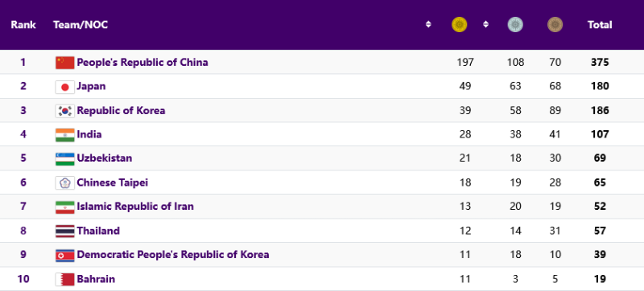Screen dimensions: 644x291
Task: Click India's total medal count 107
Action: pyautogui.click(x=600, y=134)
